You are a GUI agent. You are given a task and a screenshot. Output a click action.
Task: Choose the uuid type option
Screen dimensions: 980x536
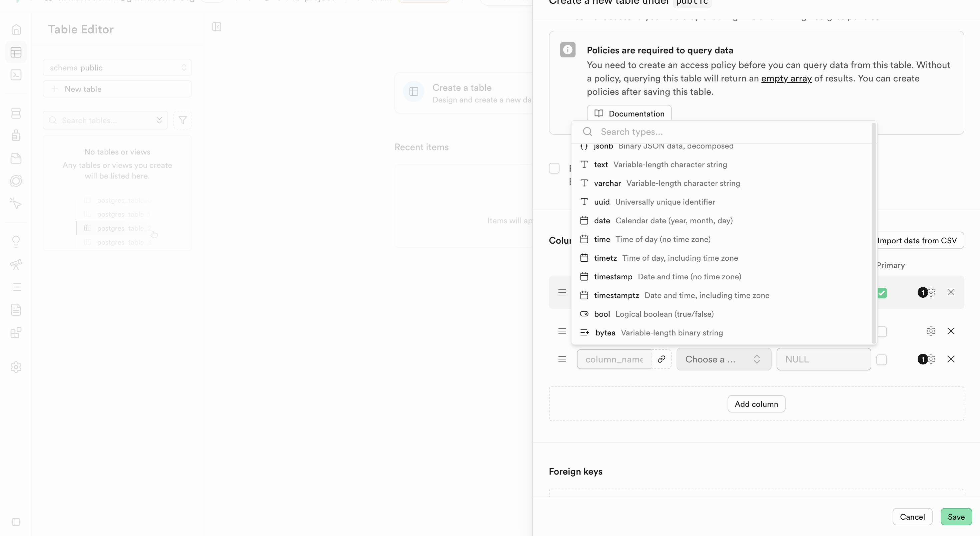point(602,202)
